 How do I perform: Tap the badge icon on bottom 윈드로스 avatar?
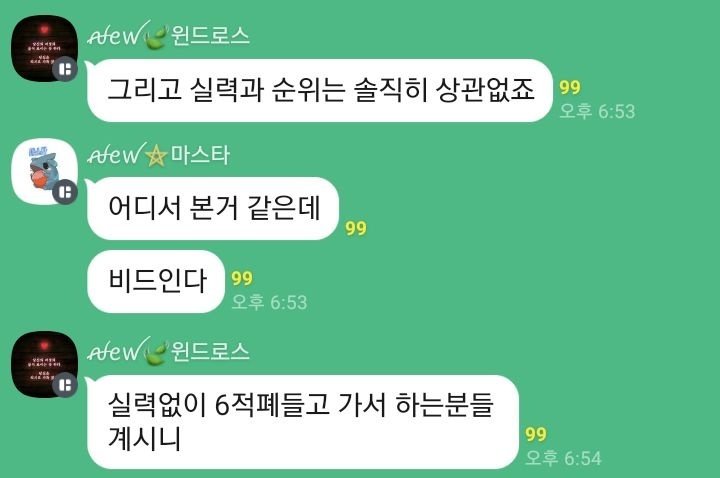tap(65, 385)
